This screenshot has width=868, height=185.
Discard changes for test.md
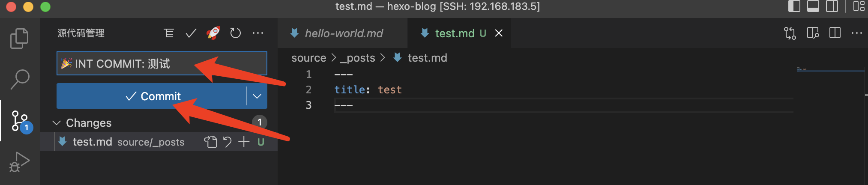click(x=227, y=142)
